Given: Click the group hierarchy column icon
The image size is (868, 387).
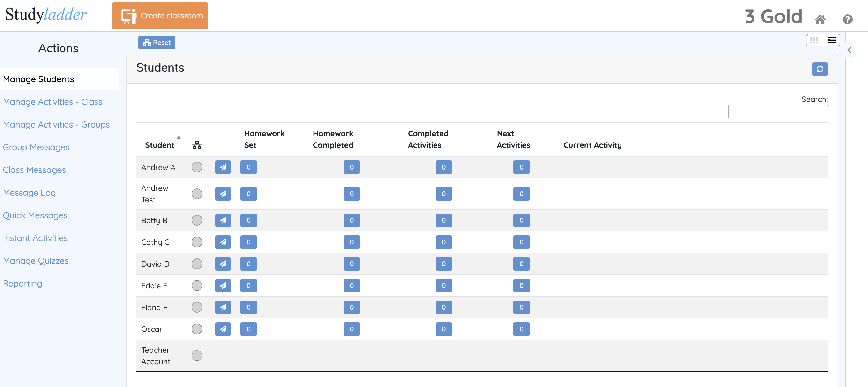Looking at the screenshot, I should (x=197, y=145).
